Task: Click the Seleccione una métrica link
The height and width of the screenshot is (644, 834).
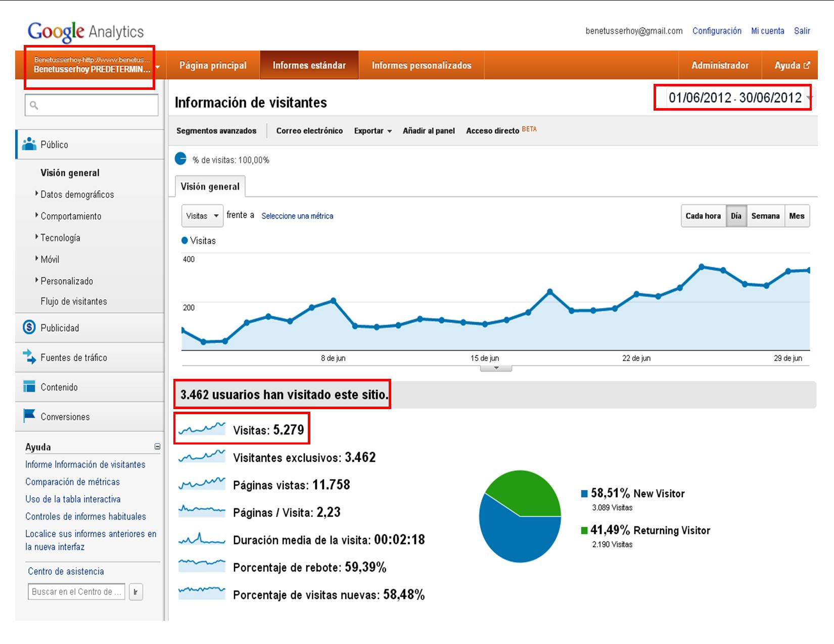Action: pos(297,216)
